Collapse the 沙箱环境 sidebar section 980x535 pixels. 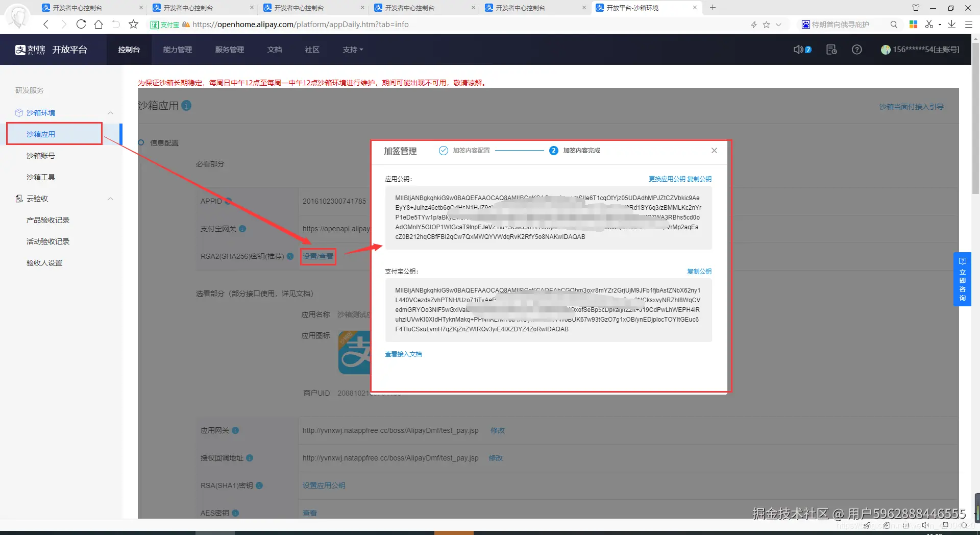(110, 113)
